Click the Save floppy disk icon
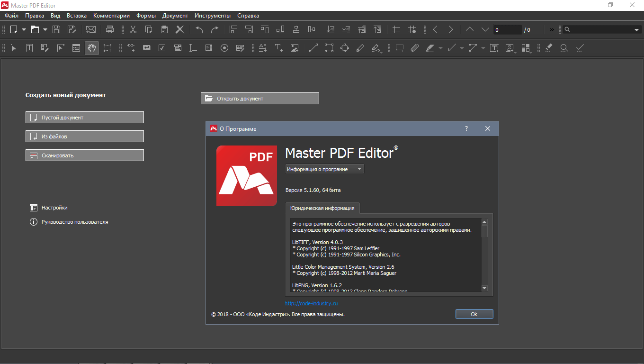Image resolution: width=644 pixels, height=364 pixels. pyautogui.click(x=56, y=29)
